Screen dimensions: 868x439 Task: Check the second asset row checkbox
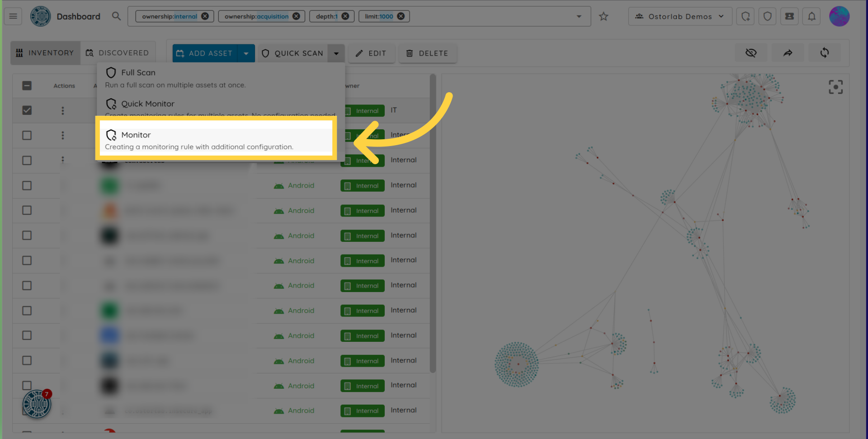[x=27, y=135]
